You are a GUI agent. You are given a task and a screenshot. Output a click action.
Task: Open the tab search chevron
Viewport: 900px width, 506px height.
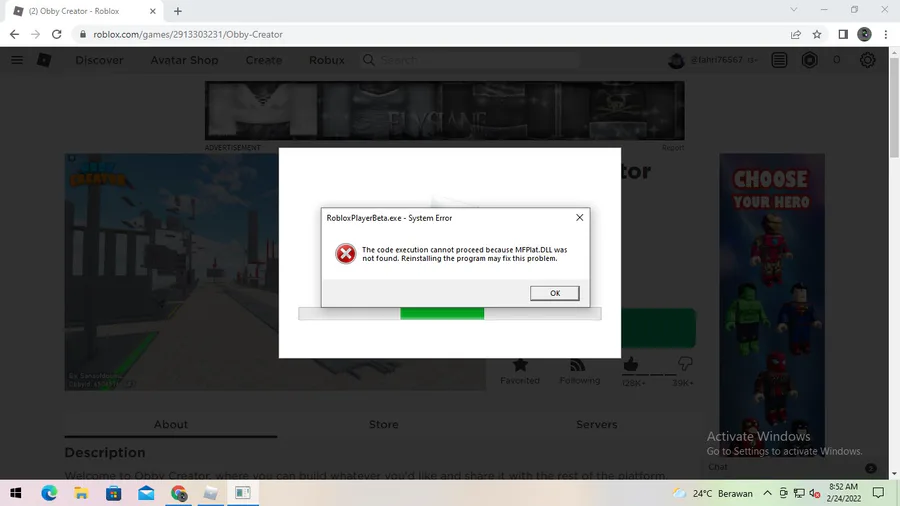794,10
